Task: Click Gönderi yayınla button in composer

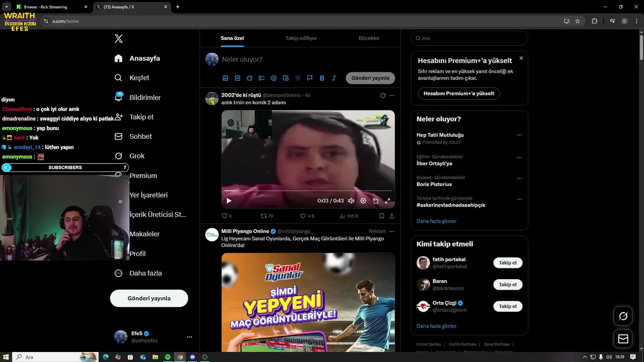Action: point(370,78)
